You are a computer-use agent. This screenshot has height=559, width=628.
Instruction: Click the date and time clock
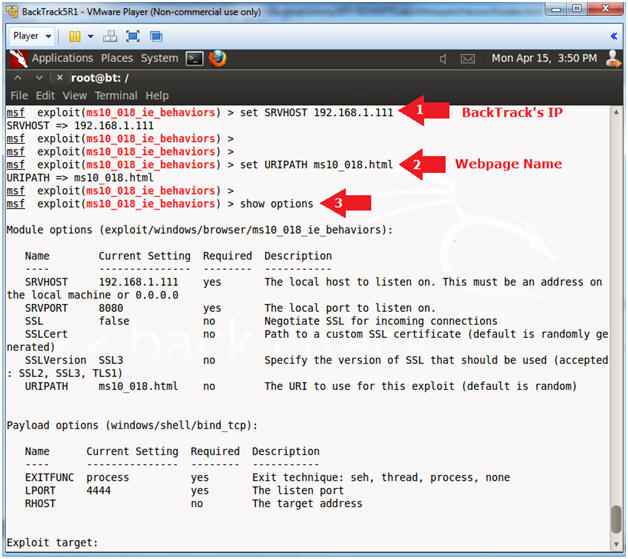tap(544, 58)
